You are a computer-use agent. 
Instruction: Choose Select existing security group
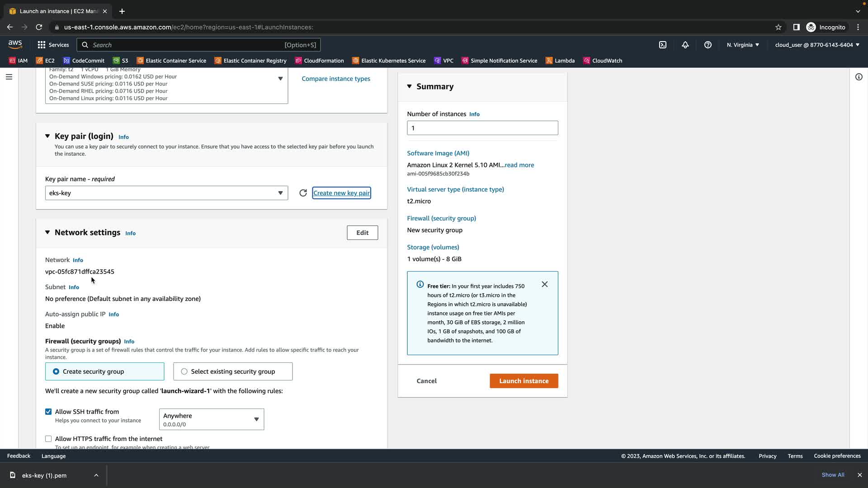click(184, 371)
